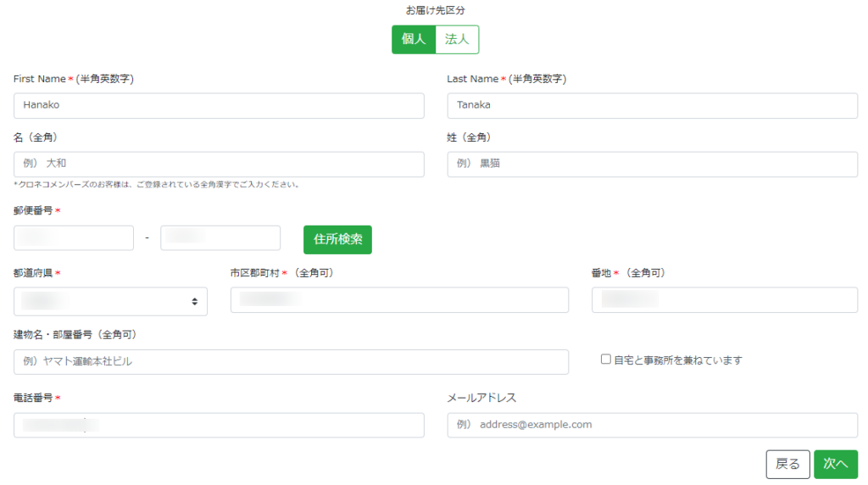Tick the 自宅と事務所を兼ねています checkbox
The height and width of the screenshot is (485, 868).
[606, 360]
